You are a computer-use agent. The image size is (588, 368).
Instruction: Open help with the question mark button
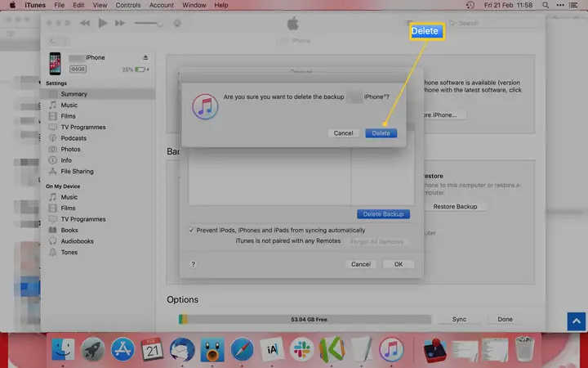[x=193, y=264]
